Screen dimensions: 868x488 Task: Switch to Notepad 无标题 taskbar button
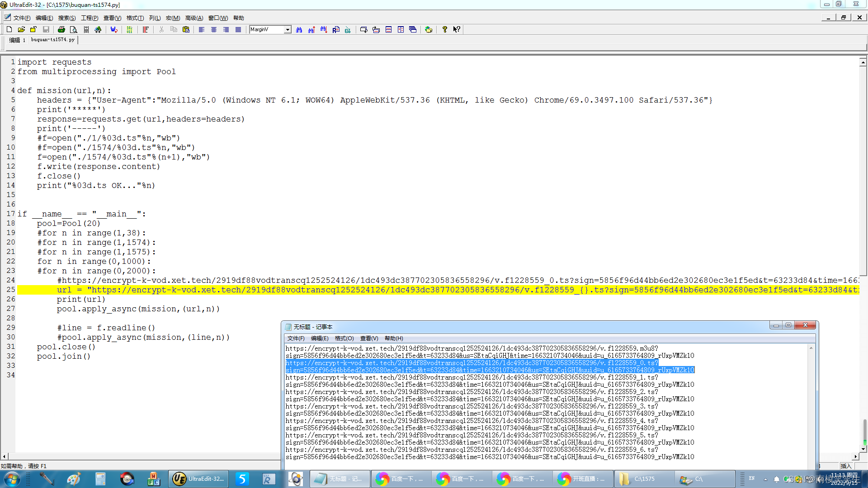340,479
